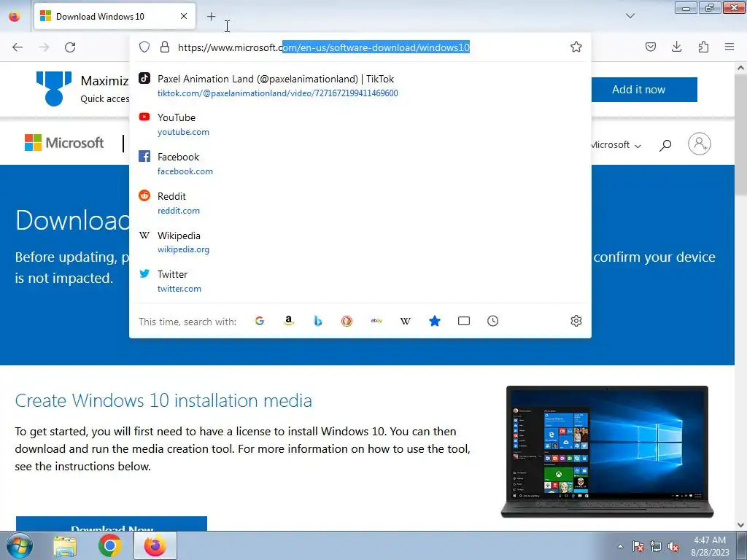Open the Windows Start orb

[20, 545]
